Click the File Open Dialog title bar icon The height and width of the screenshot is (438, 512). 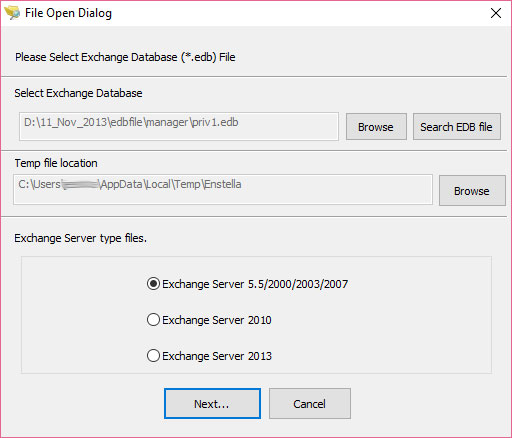point(12,13)
